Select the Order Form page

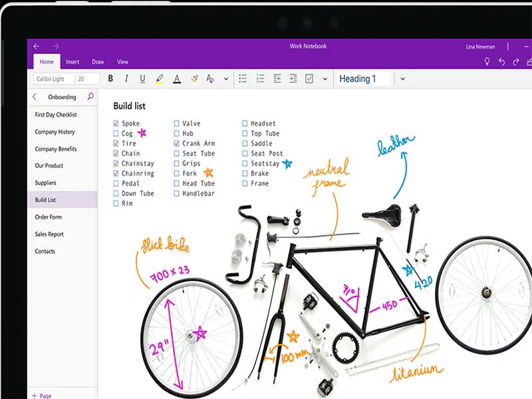coord(49,217)
